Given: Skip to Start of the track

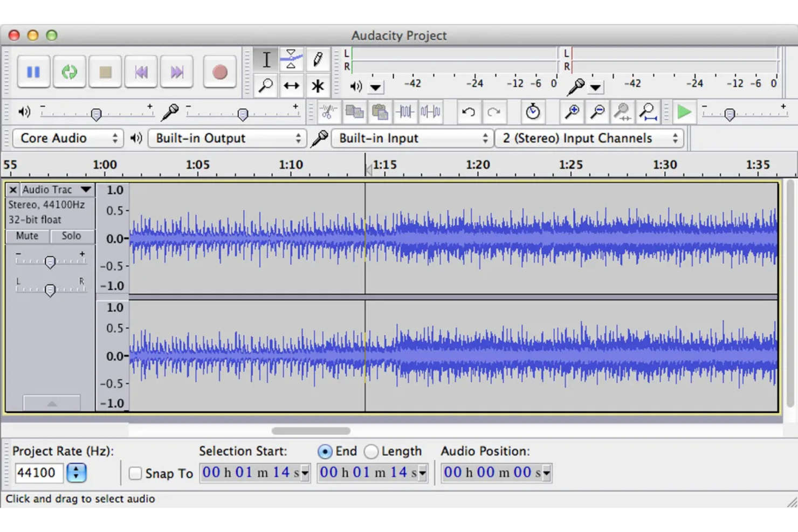Looking at the screenshot, I should coord(141,72).
